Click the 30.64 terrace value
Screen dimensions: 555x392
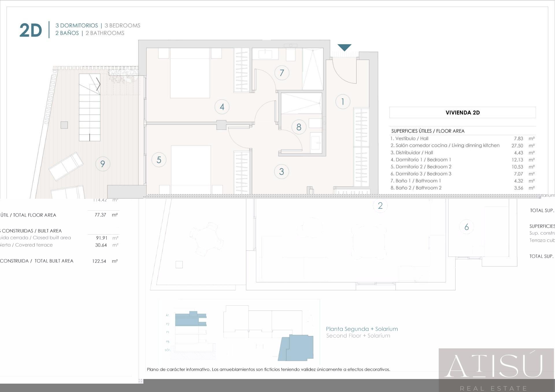pyautogui.click(x=101, y=245)
